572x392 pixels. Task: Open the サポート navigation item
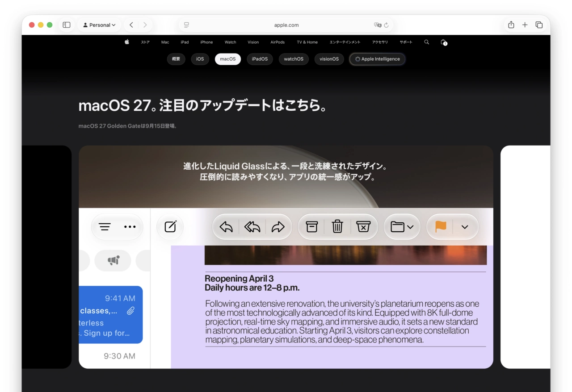(x=406, y=42)
